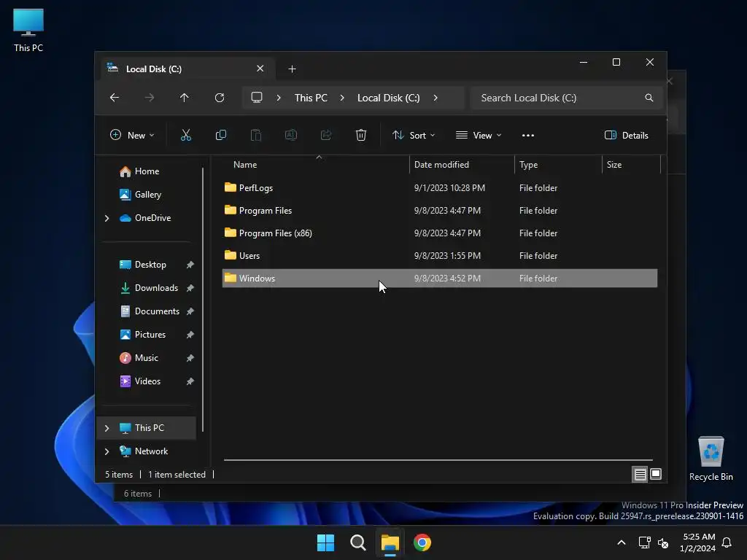The image size is (747, 560).
Task: Click the Share icon in toolbar
Action: (x=326, y=135)
